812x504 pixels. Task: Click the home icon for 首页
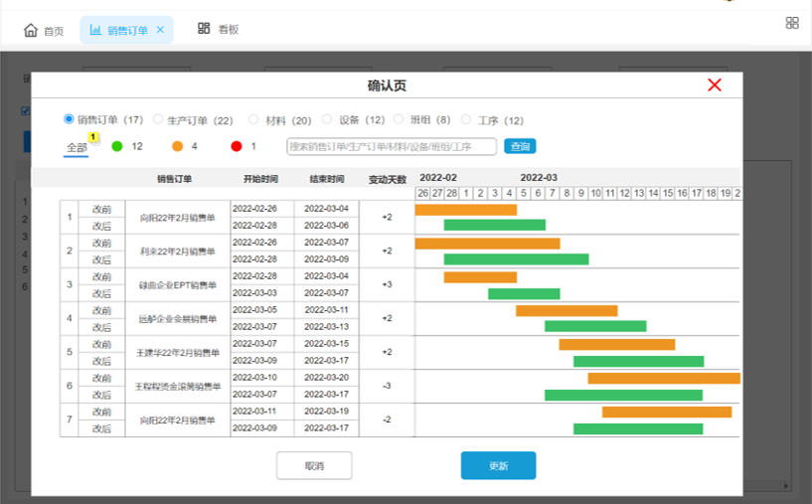coord(31,30)
